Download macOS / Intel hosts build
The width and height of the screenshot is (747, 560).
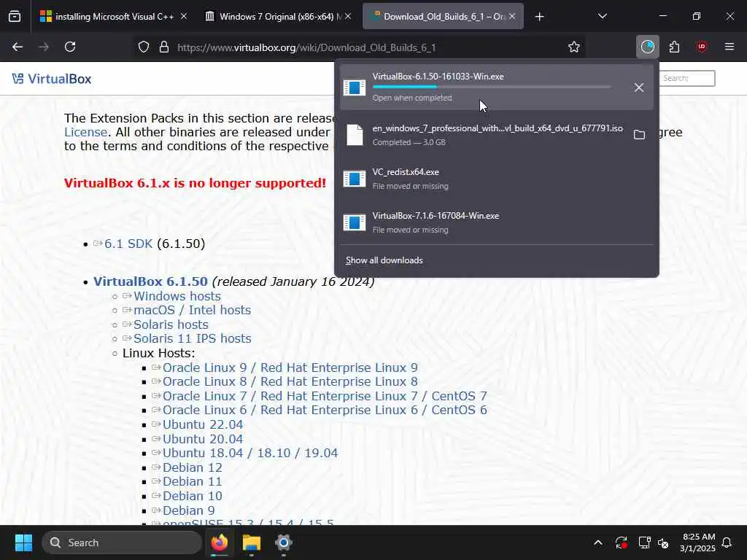click(x=193, y=310)
